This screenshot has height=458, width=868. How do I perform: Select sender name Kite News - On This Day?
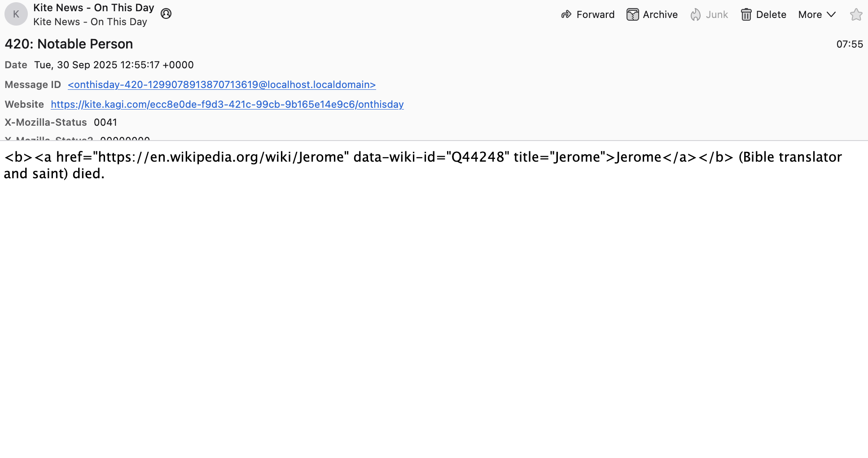[94, 7]
